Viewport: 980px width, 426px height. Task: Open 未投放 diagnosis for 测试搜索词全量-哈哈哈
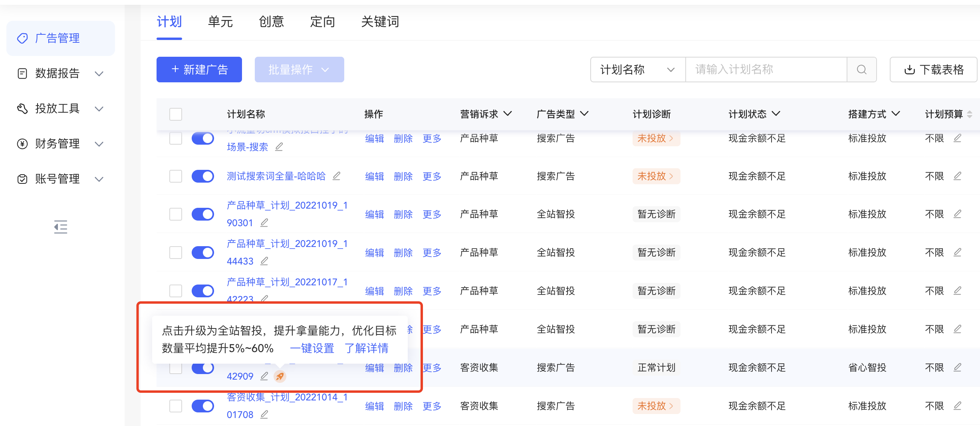point(656,176)
